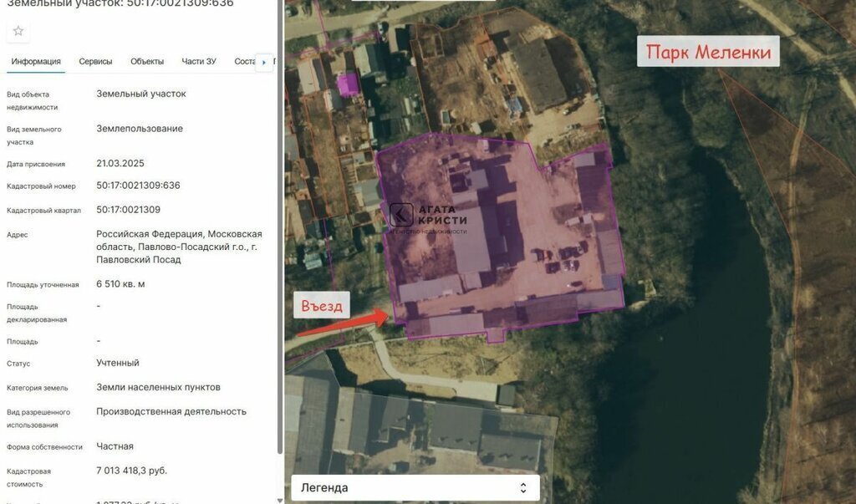Click the Площадь уточненная label
Image resolution: width=856 pixels, height=504 pixels.
tap(43, 284)
